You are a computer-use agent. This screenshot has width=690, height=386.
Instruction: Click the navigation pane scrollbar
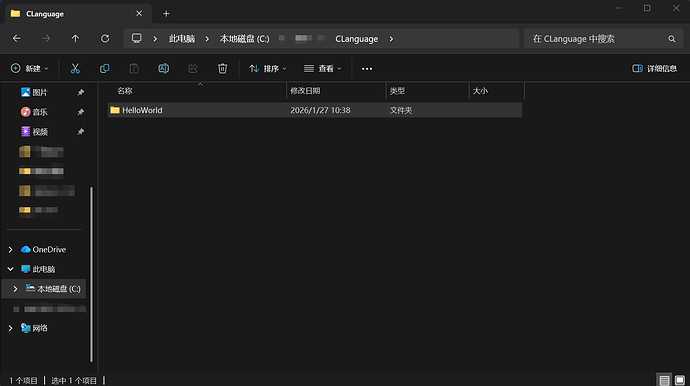92,274
